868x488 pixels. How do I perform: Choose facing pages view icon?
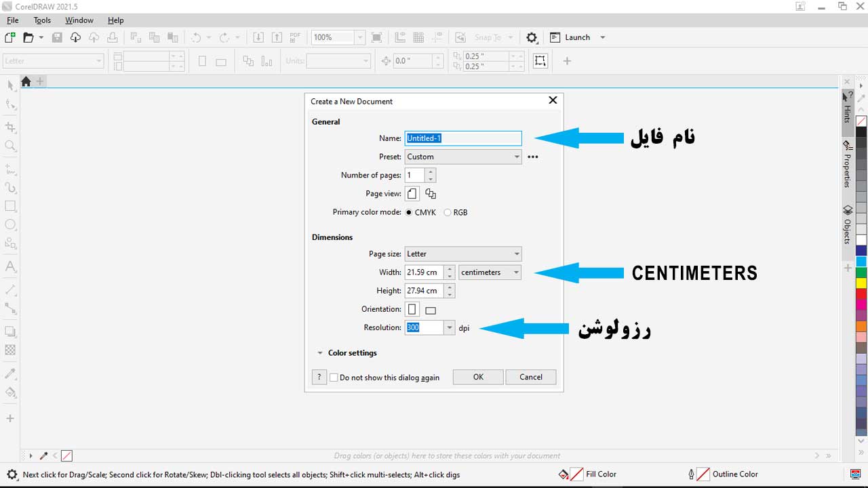pyautogui.click(x=431, y=194)
